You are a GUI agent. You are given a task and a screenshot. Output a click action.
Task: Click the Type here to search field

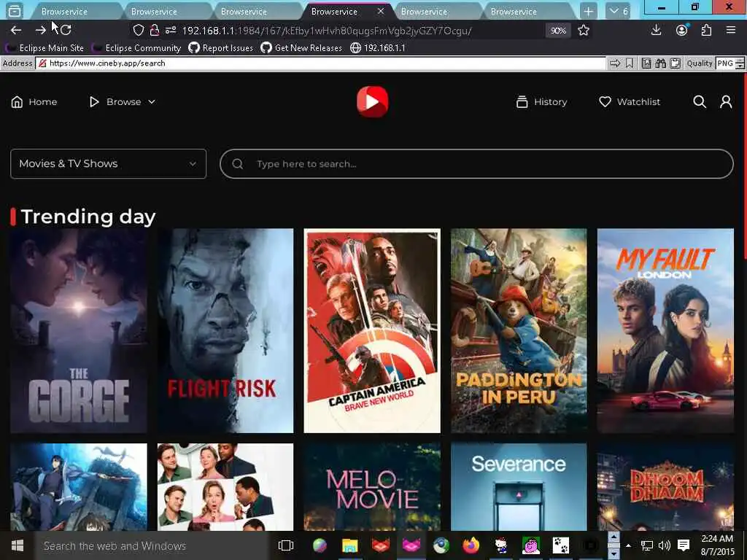476,164
